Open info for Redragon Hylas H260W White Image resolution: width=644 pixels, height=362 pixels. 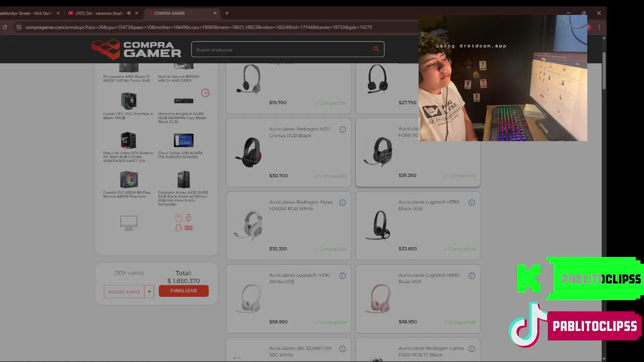pos(343,203)
